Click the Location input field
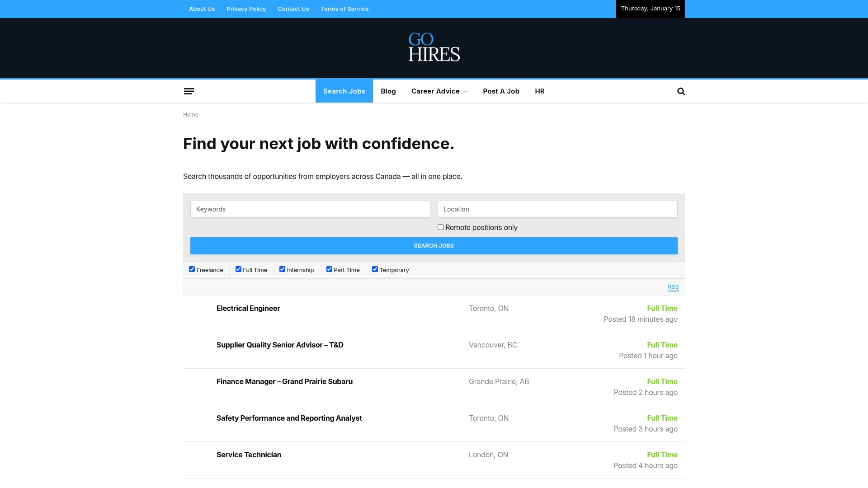The image size is (868, 488). pos(557,209)
